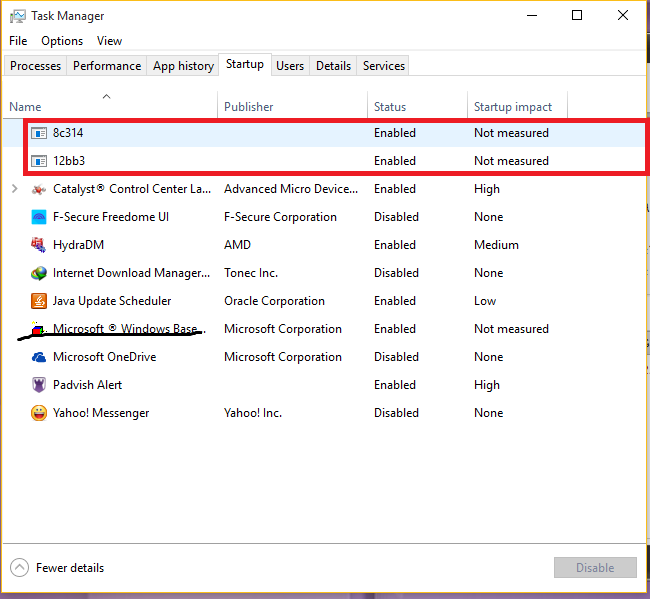Minimize the Task Manager window

click(532, 16)
